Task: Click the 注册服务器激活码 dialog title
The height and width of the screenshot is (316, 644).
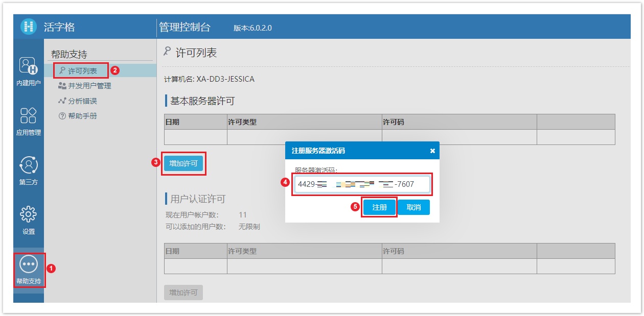Action: coord(318,151)
